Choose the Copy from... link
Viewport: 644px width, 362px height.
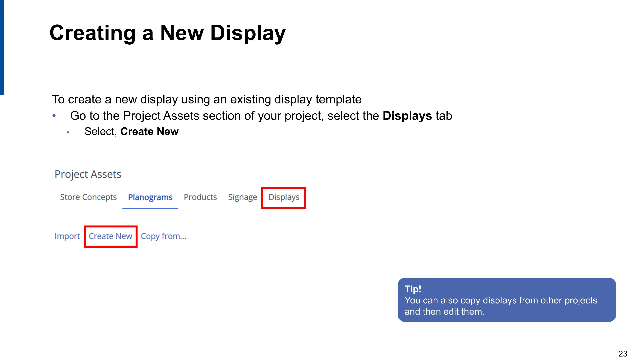[x=164, y=236]
